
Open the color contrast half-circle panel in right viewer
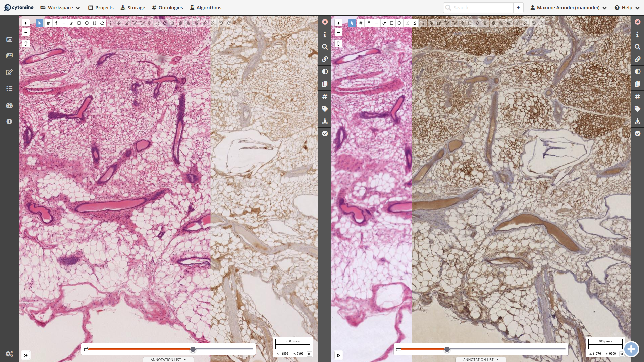click(x=637, y=72)
